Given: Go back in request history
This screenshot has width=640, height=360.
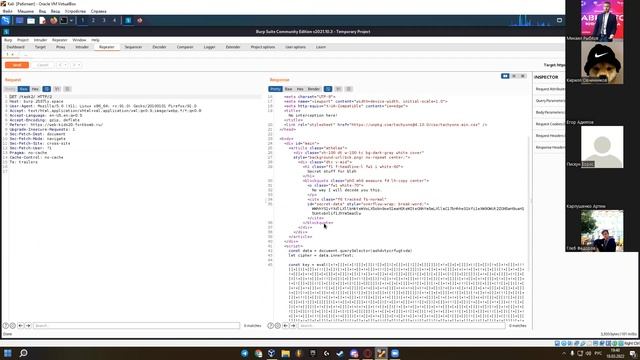Looking at the screenshot, I should tap(60, 65).
